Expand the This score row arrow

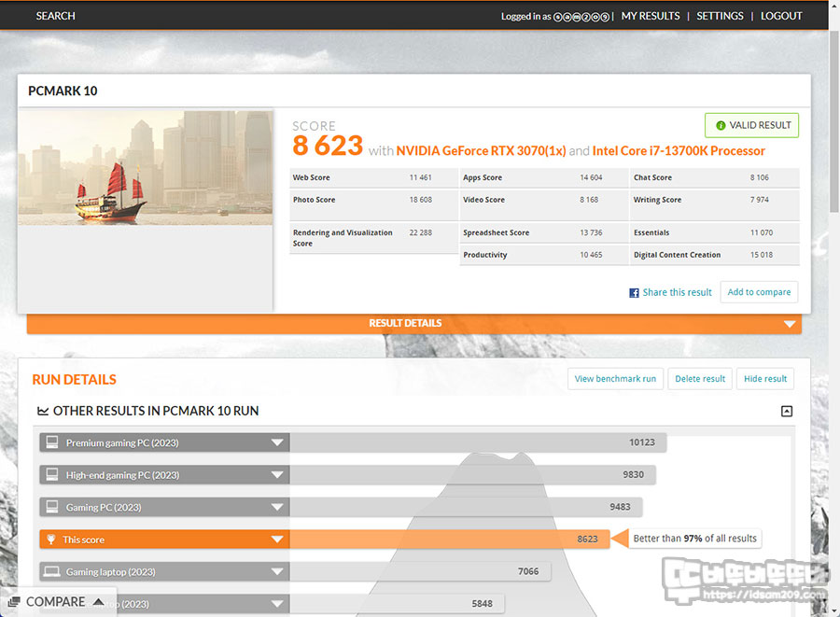pyautogui.click(x=277, y=540)
